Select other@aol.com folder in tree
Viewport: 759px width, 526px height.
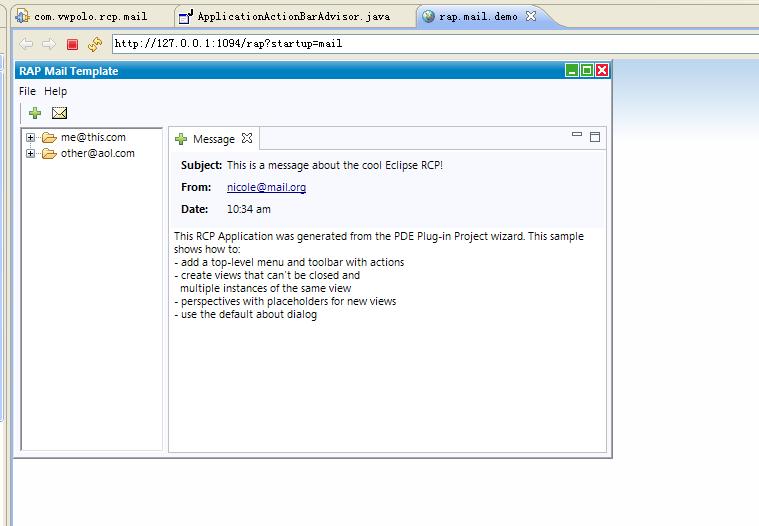click(97, 153)
